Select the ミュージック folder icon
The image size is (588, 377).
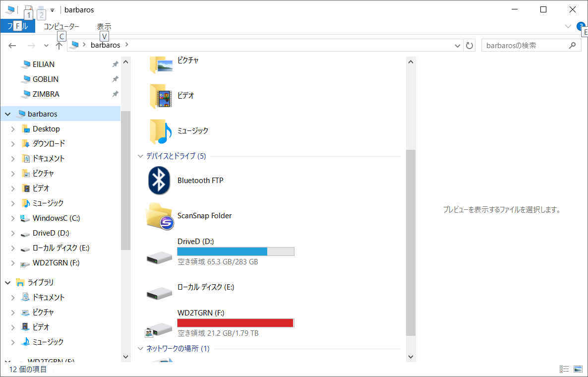pos(161,131)
